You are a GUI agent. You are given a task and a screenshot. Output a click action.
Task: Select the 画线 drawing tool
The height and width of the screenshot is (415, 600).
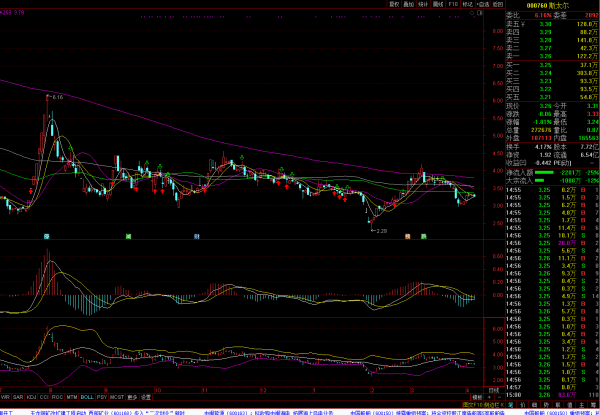pyautogui.click(x=437, y=4)
